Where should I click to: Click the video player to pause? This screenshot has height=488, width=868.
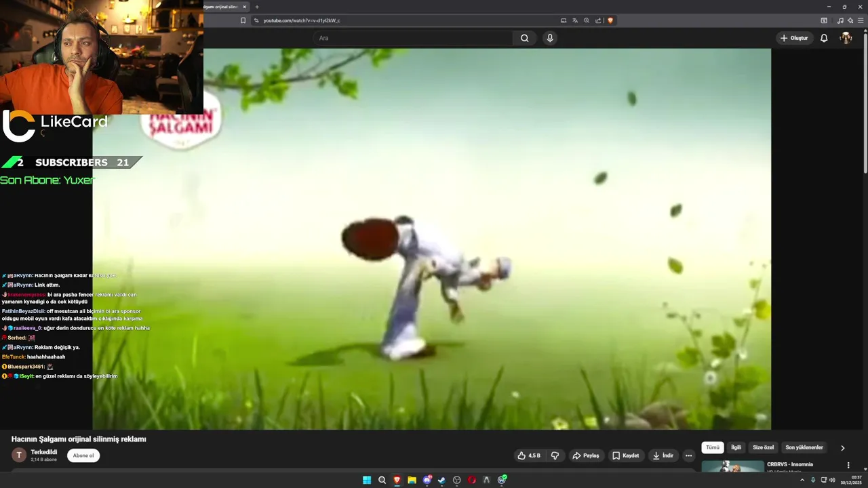(x=431, y=239)
